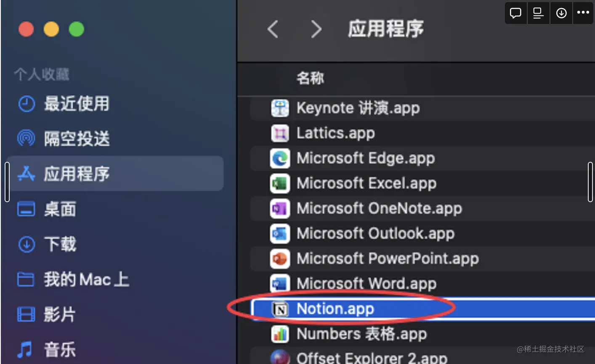Open 最近使用 in the sidebar
Image resolution: width=595 pixels, height=364 pixels.
click(x=77, y=104)
